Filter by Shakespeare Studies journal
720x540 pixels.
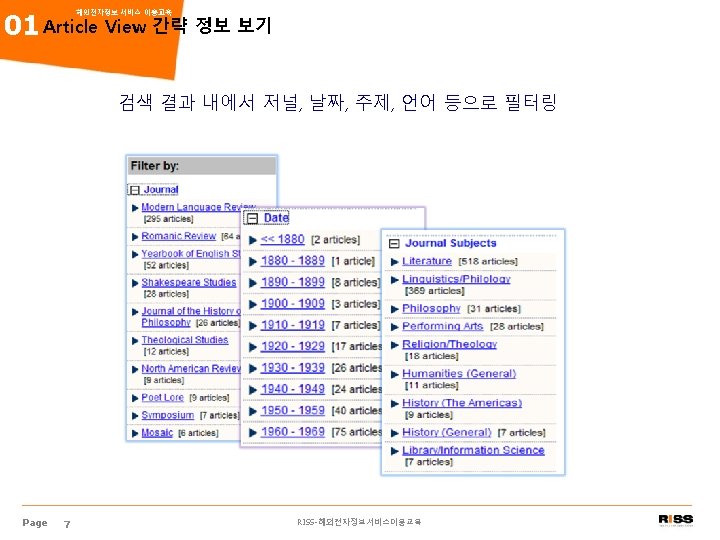189,282
